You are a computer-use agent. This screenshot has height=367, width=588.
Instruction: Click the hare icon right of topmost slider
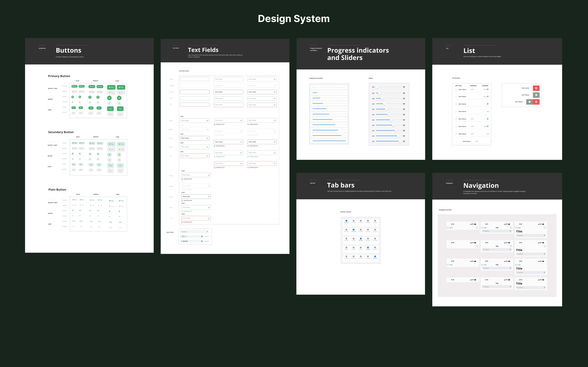click(x=404, y=87)
